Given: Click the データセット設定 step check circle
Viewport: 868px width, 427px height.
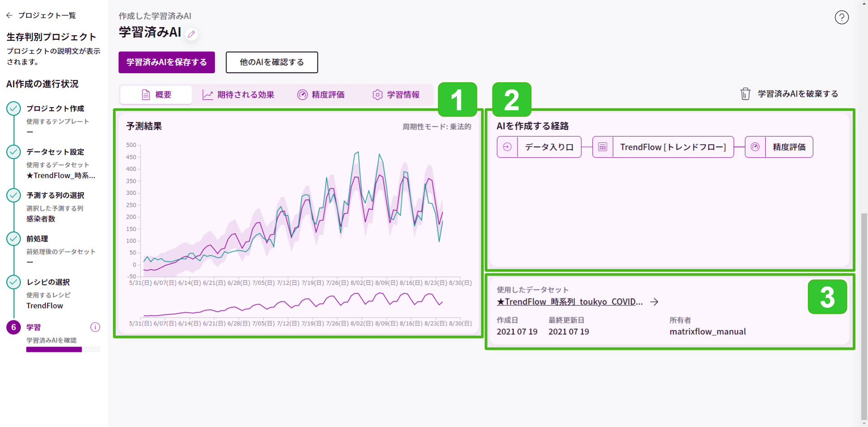Looking at the screenshot, I should [x=14, y=152].
